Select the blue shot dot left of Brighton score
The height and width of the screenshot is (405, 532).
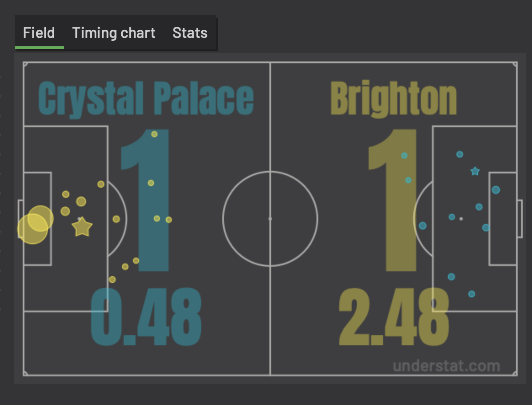coord(404,155)
